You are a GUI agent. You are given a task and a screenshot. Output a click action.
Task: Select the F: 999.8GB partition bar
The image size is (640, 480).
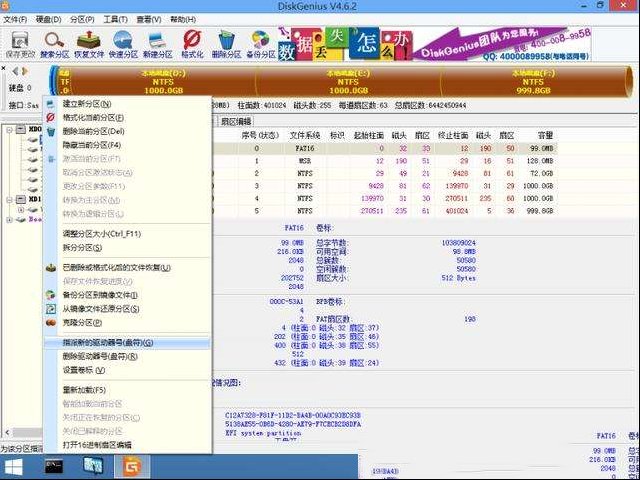coord(533,82)
